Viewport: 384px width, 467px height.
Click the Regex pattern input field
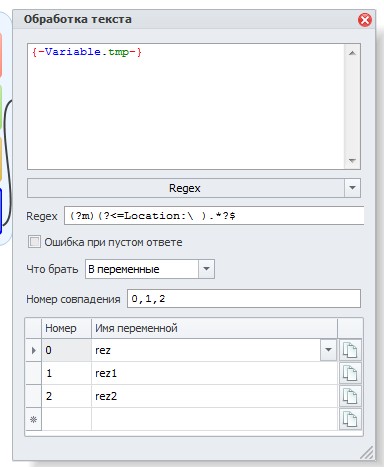click(x=214, y=216)
